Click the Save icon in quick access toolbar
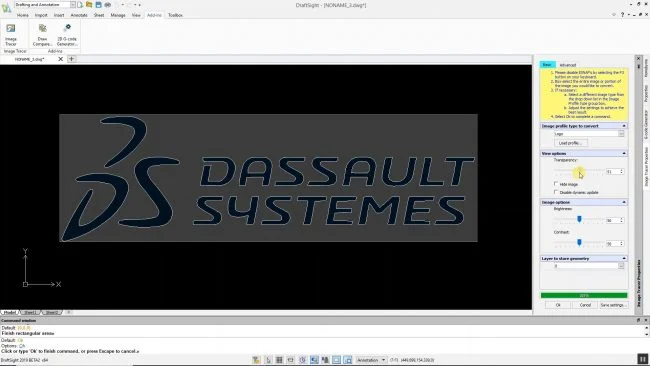This screenshot has width=650, height=366. pos(98,5)
